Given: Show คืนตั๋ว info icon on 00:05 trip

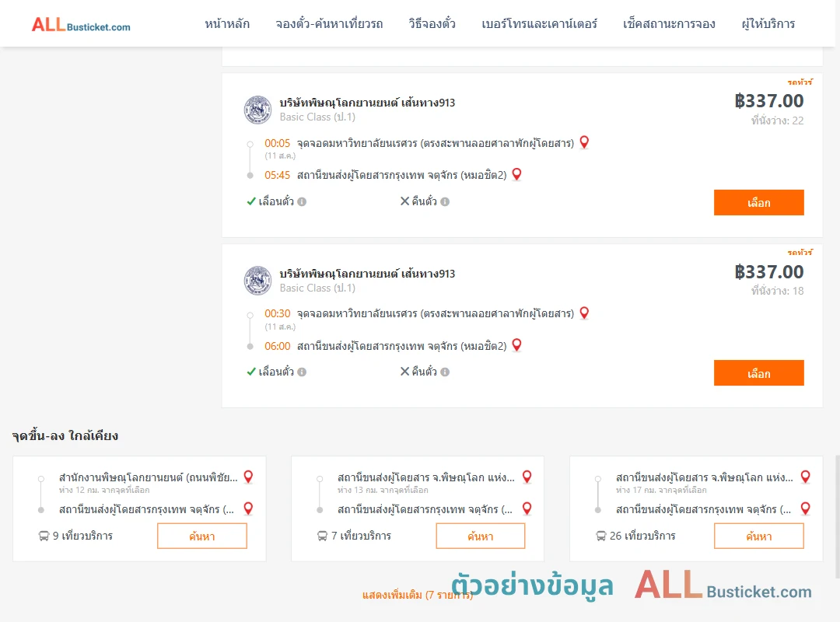Looking at the screenshot, I should click(x=445, y=202).
